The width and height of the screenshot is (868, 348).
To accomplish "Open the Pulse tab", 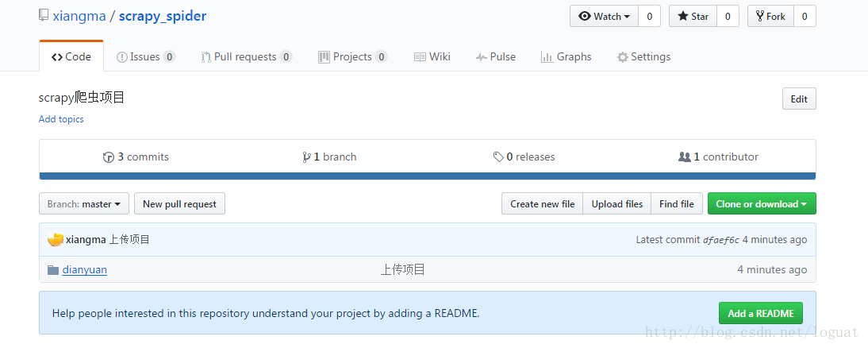I will click(495, 56).
